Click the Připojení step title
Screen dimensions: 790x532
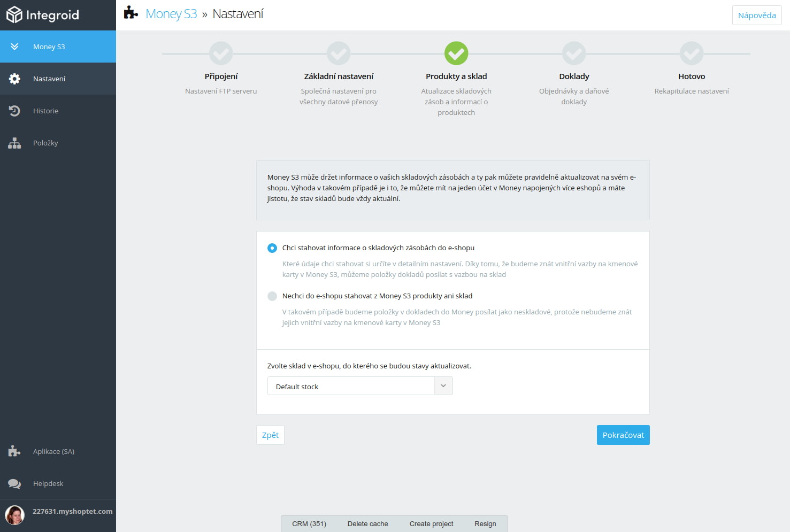tap(221, 76)
